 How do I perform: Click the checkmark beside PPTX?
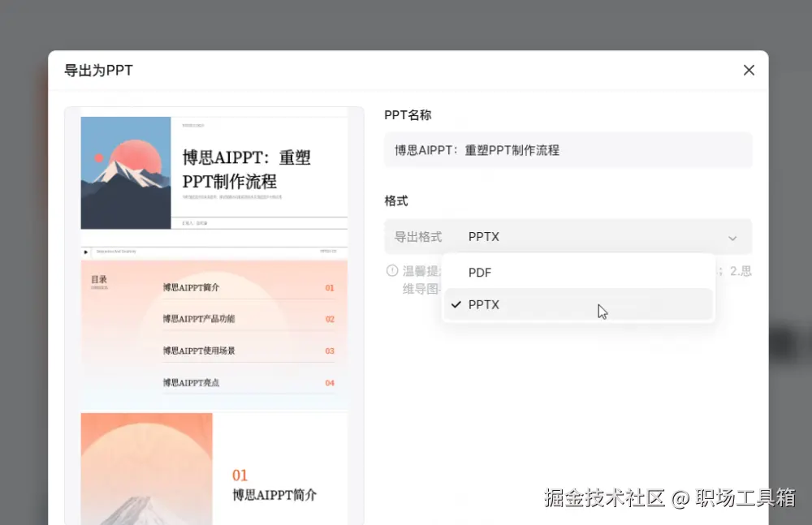(456, 304)
